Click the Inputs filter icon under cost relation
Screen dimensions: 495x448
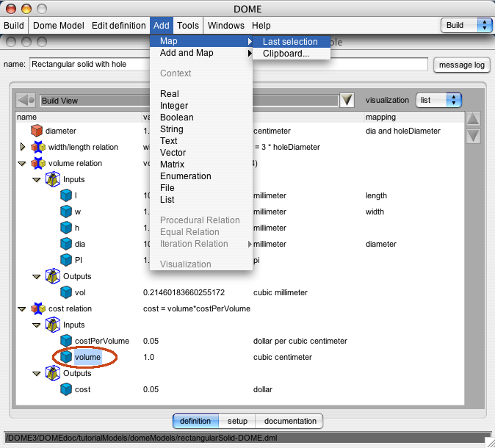[53, 325]
